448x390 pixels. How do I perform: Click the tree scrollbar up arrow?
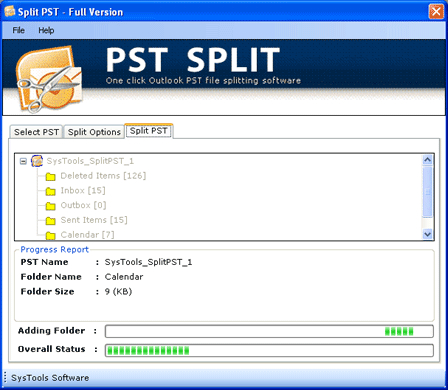427,160
